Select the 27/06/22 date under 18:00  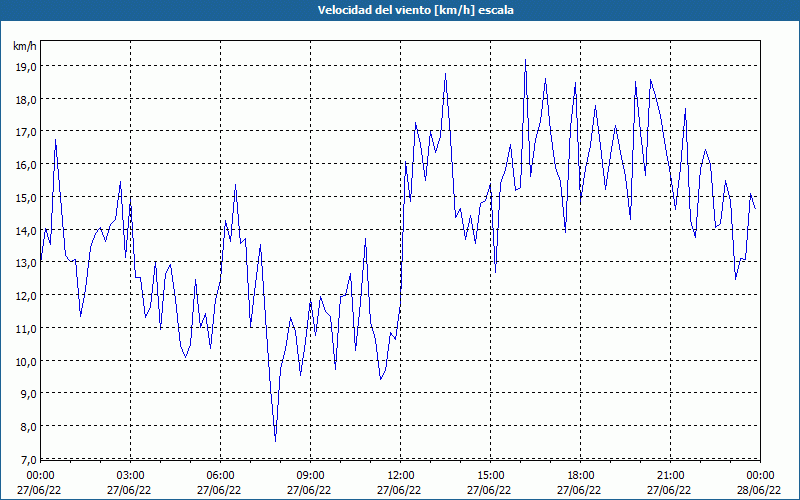[x=579, y=490]
